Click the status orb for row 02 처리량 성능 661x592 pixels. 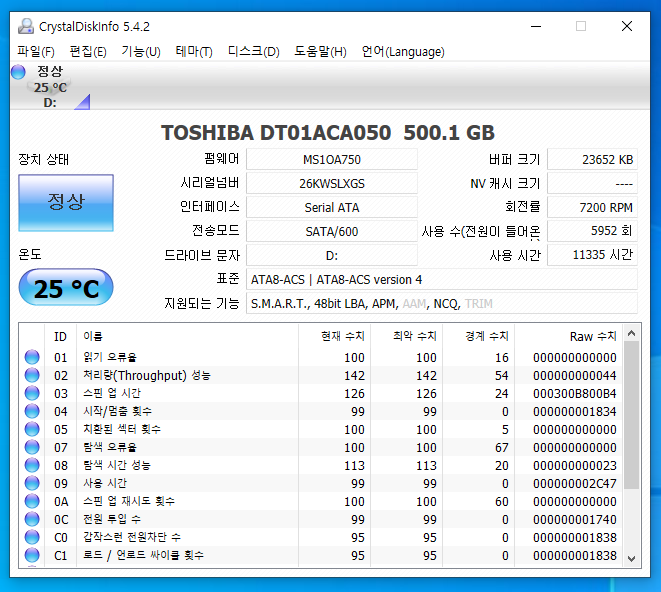(x=32, y=375)
